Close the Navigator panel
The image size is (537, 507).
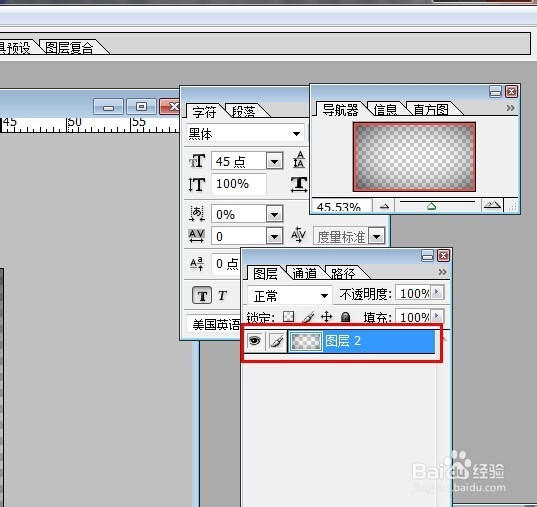pyautogui.click(x=511, y=92)
